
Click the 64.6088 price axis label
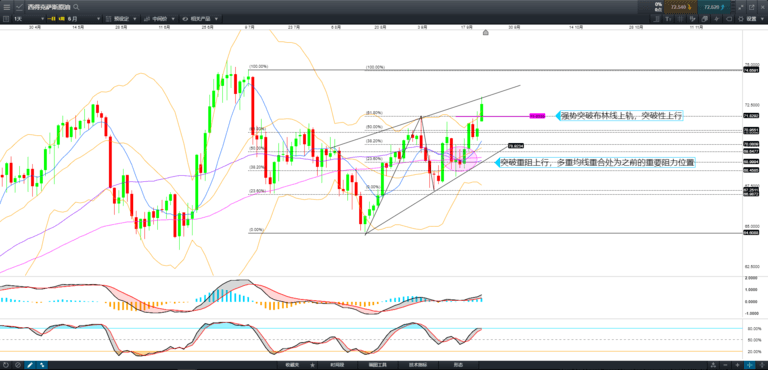coord(751,233)
